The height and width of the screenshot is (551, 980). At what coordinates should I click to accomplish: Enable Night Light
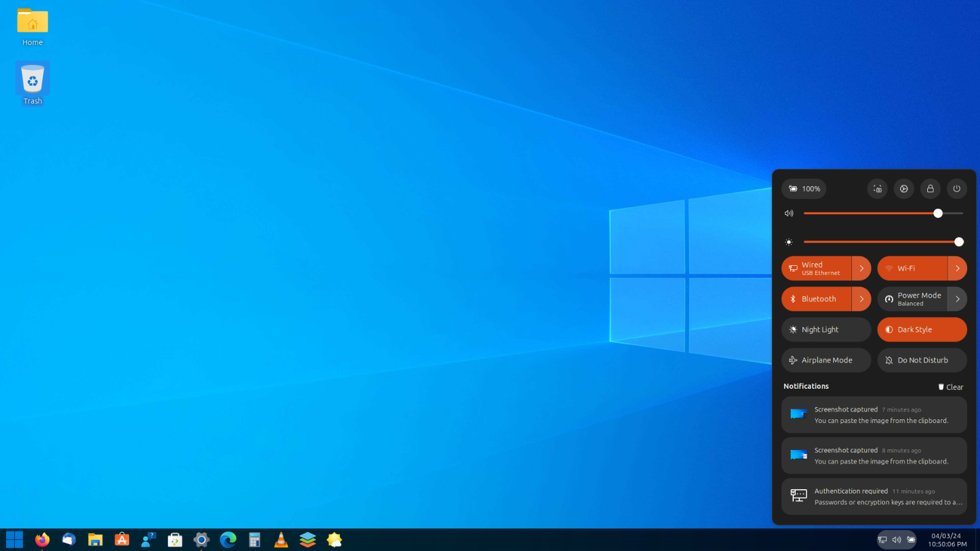pyautogui.click(x=826, y=329)
